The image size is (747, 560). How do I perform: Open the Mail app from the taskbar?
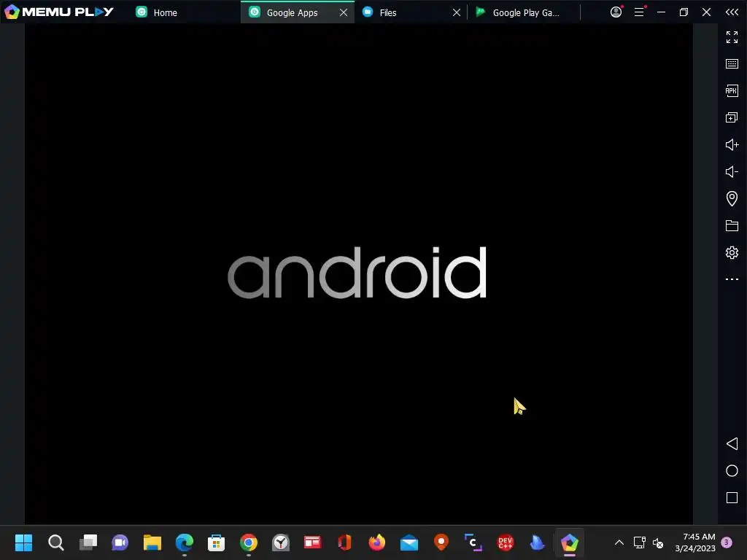point(409,542)
